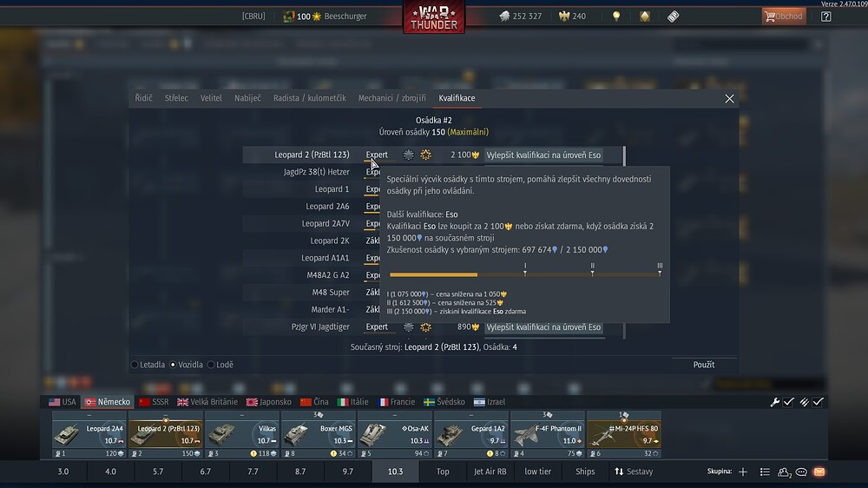This screenshot has height=488, width=868.
Task: Select the Kvalifikace tab
Action: pyautogui.click(x=457, y=98)
